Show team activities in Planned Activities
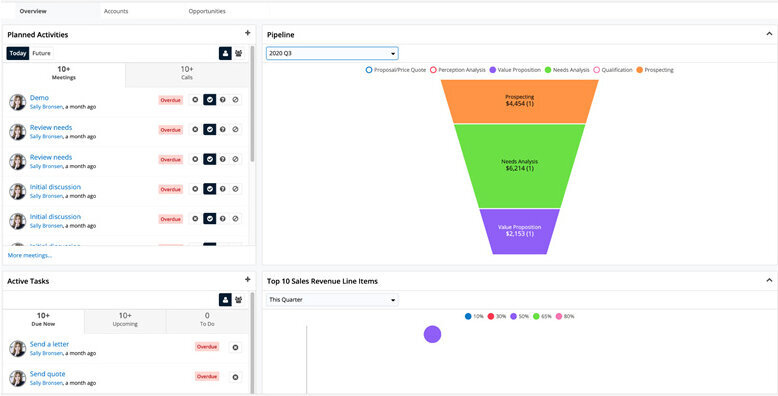778x396 pixels. click(239, 53)
